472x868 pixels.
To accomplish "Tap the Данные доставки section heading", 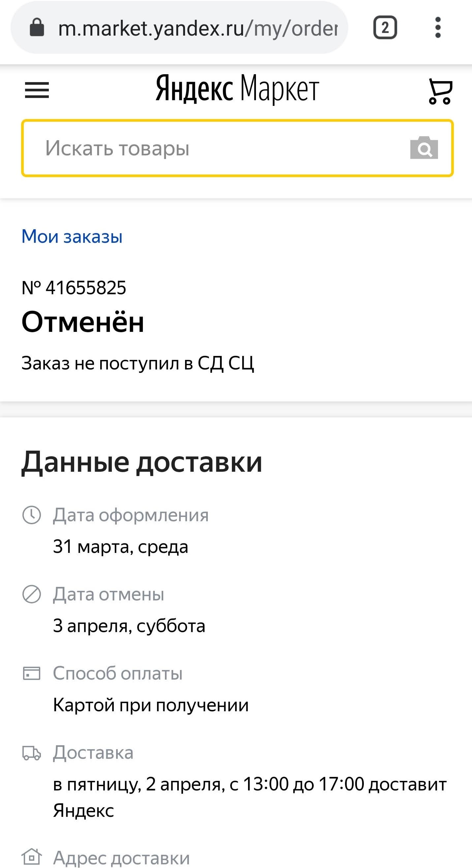I will tap(142, 462).
